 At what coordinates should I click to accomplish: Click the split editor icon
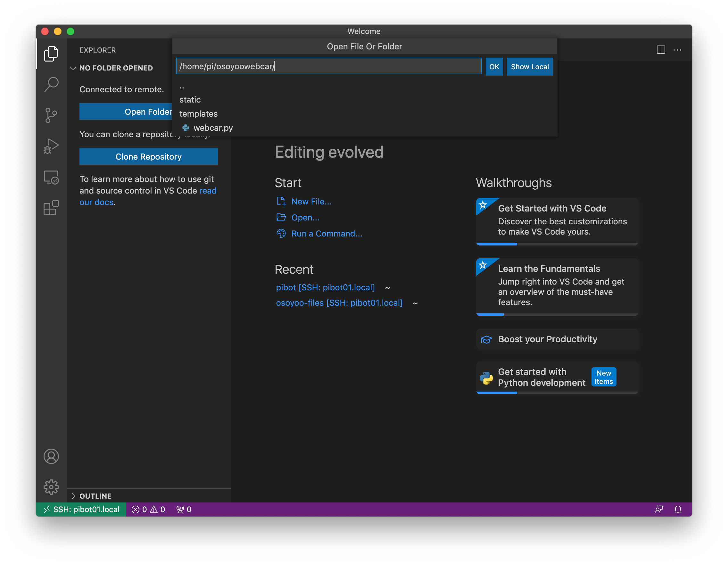(x=661, y=50)
